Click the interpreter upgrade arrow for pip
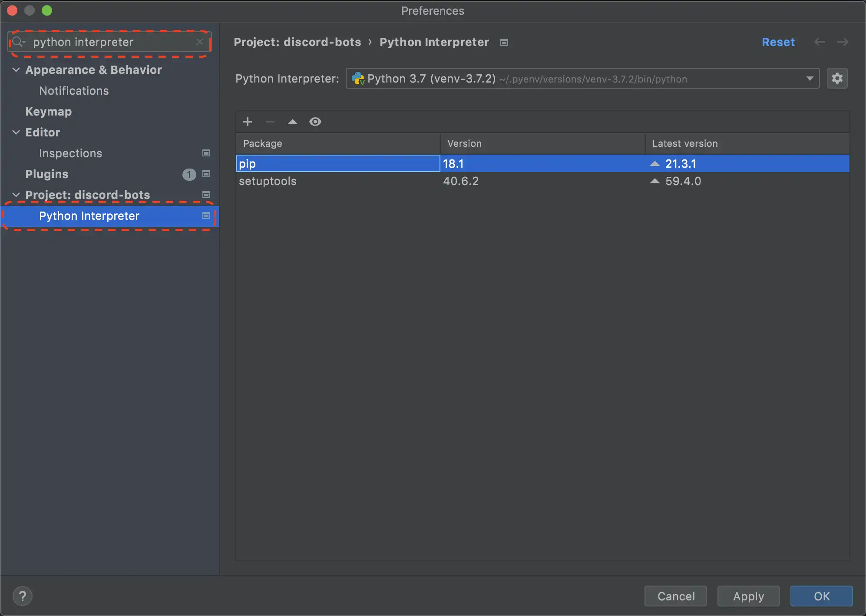 [655, 162]
